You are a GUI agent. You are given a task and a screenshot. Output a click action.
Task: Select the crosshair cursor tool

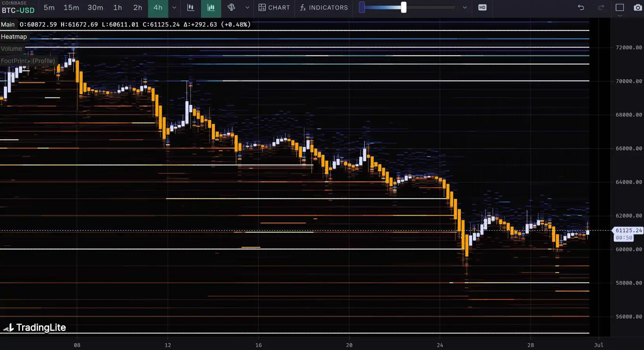click(231, 8)
